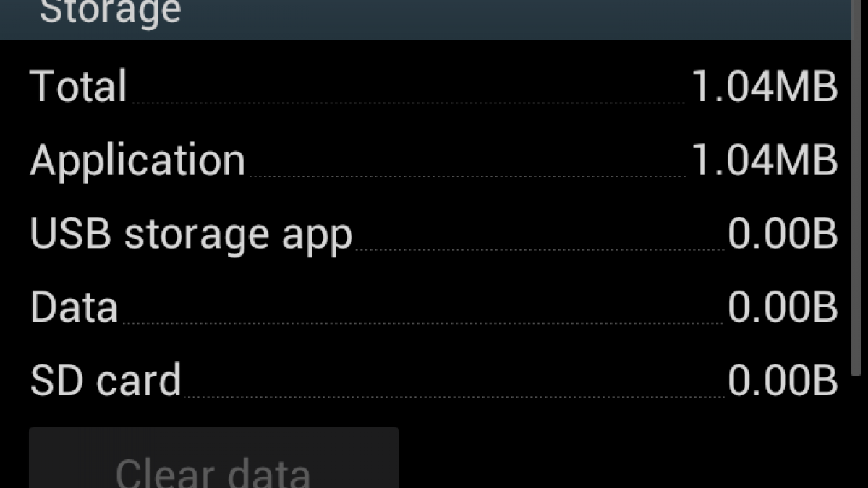Select the Total 1.04MB value

pos(765,86)
